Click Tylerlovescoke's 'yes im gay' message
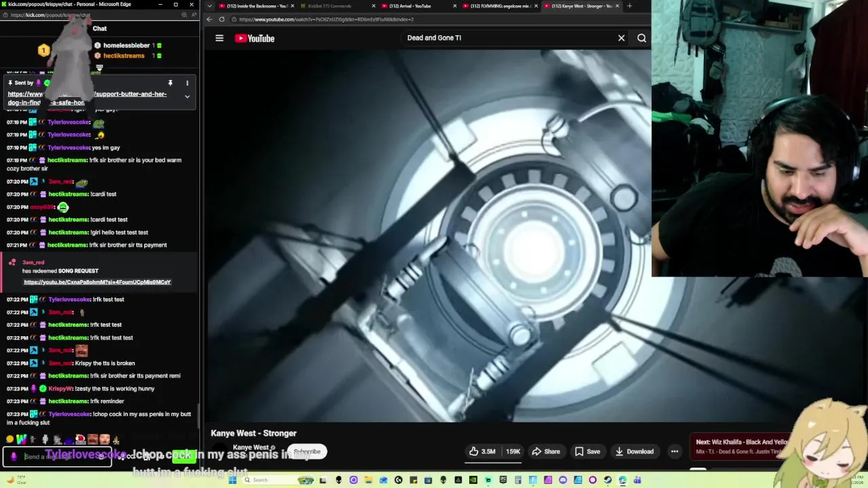Screen dimensions: 868x488 pos(106,147)
